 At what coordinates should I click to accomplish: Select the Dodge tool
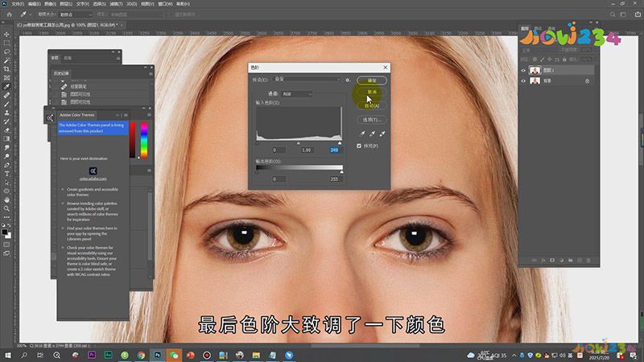tap(6, 156)
